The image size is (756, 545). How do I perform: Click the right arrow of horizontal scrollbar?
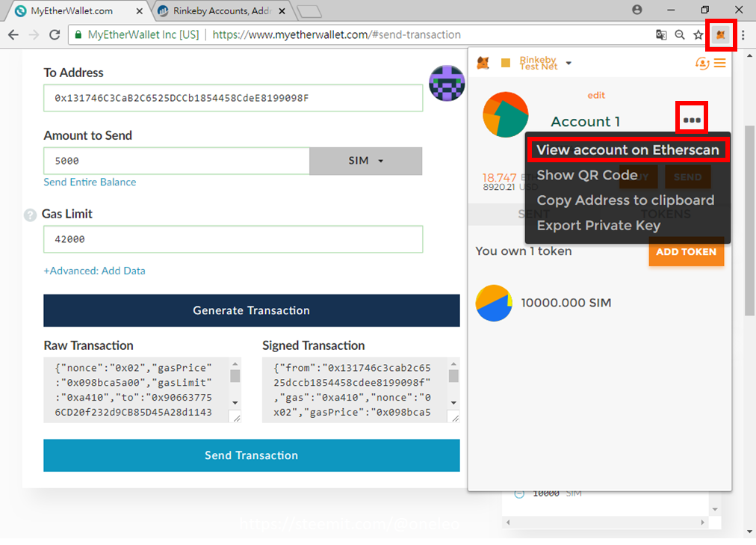(702, 522)
